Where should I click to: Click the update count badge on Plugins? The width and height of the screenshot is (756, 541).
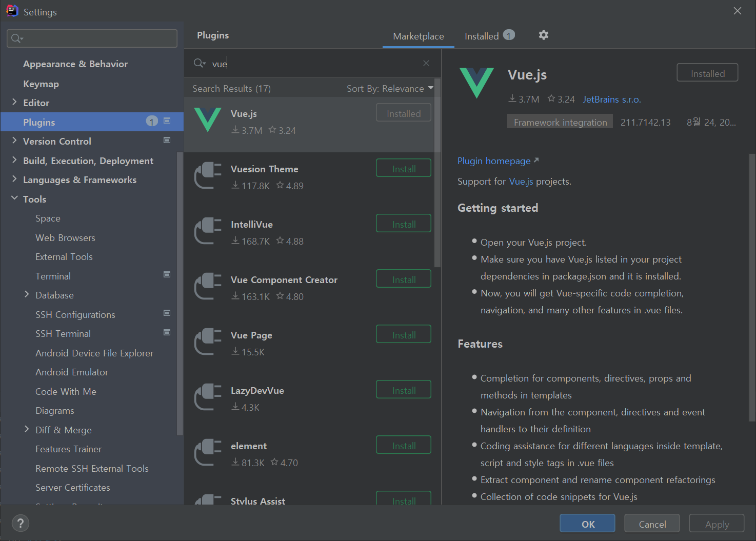click(x=152, y=121)
